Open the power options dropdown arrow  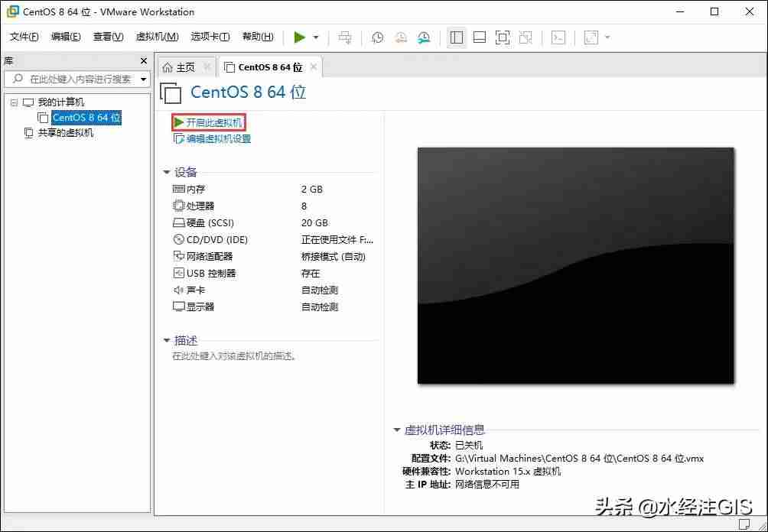tap(316, 37)
